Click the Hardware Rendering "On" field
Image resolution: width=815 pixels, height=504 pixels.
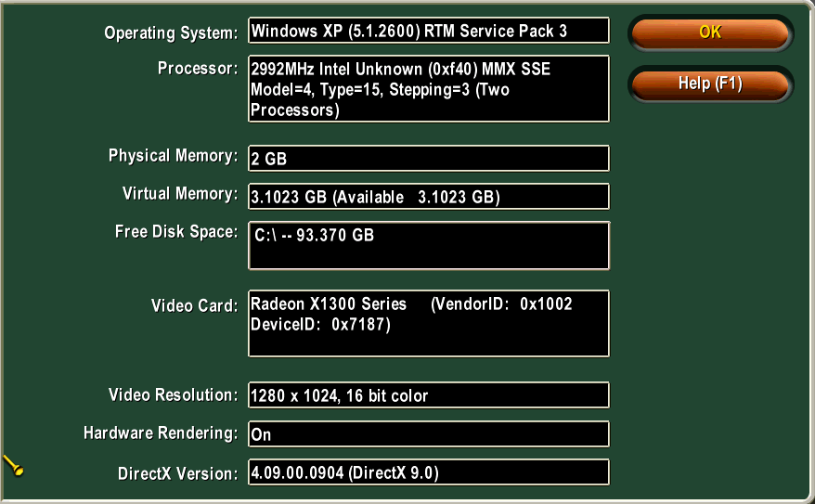(x=428, y=434)
